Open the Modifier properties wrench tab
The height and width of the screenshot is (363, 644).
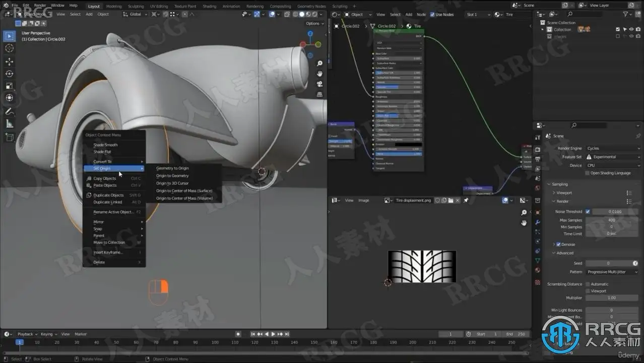[x=538, y=222]
